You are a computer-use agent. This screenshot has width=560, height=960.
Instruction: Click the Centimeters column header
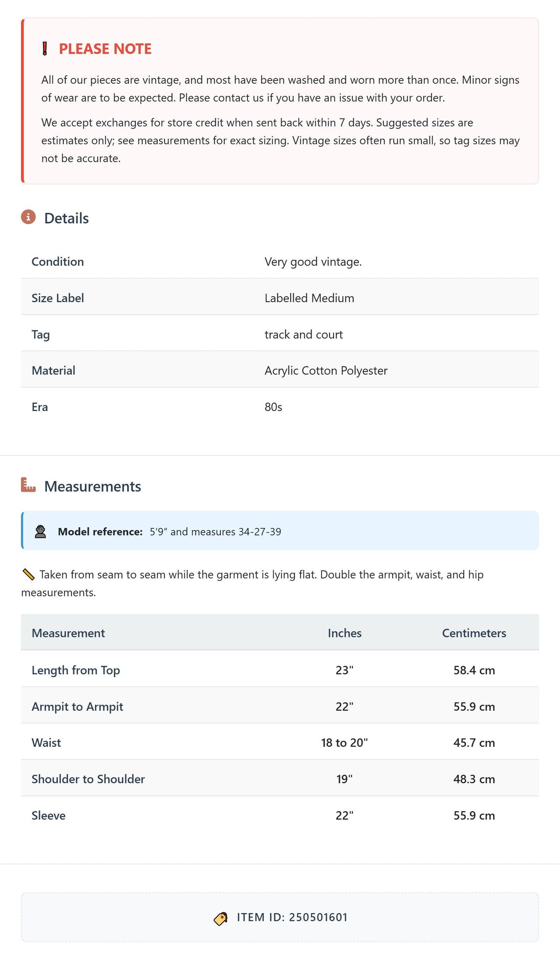[474, 633]
